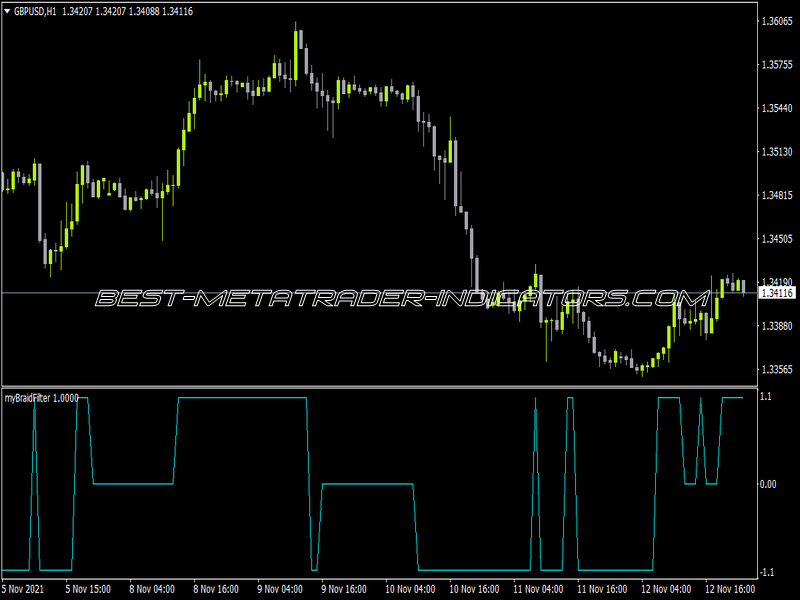Click the indicator scale 0.00 label

point(768,484)
